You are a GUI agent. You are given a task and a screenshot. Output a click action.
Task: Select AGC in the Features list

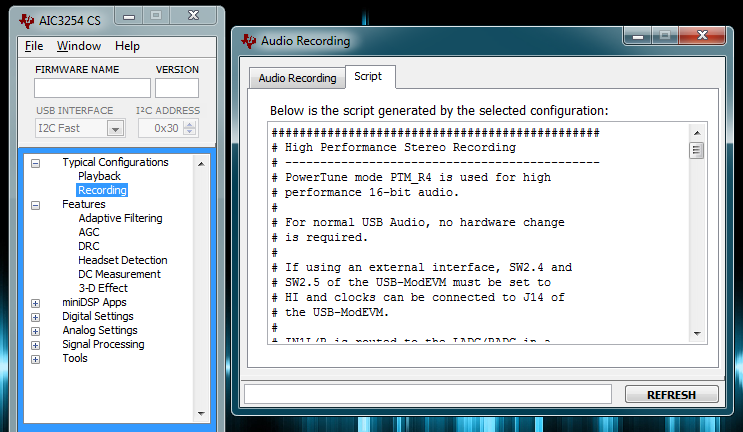(x=89, y=232)
